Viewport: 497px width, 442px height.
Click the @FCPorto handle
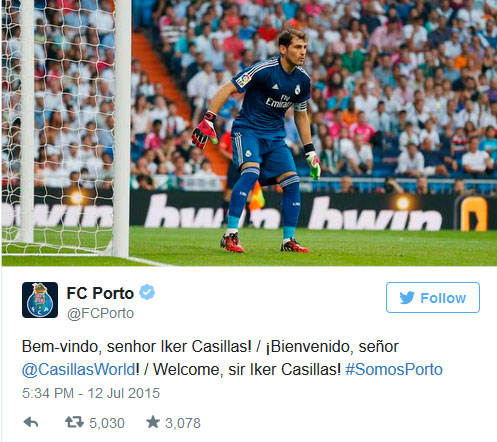(100, 313)
